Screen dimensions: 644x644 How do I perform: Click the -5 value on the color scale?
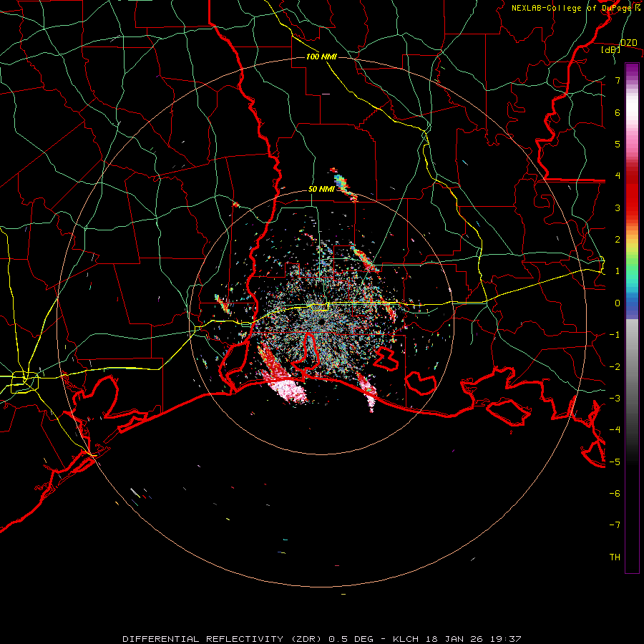point(615,462)
